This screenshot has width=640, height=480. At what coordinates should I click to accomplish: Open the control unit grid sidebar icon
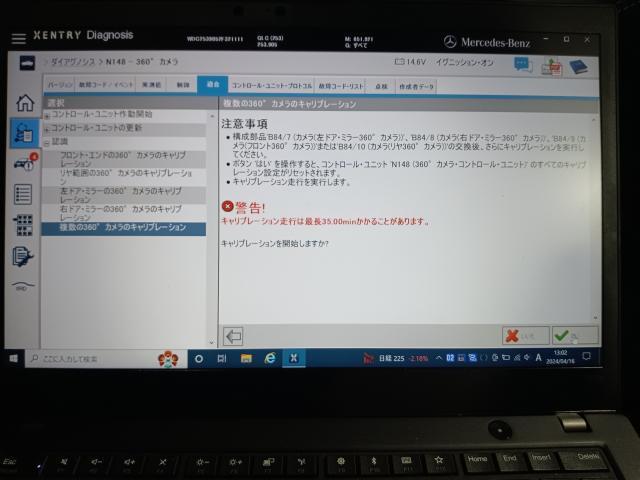click(x=23, y=225)
